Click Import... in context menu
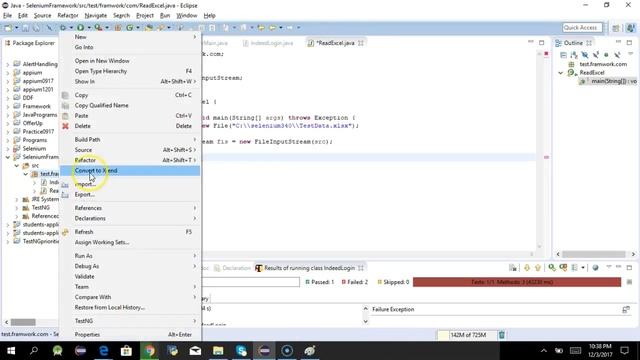This screenshot has height=360, width=640. (130, 184)
